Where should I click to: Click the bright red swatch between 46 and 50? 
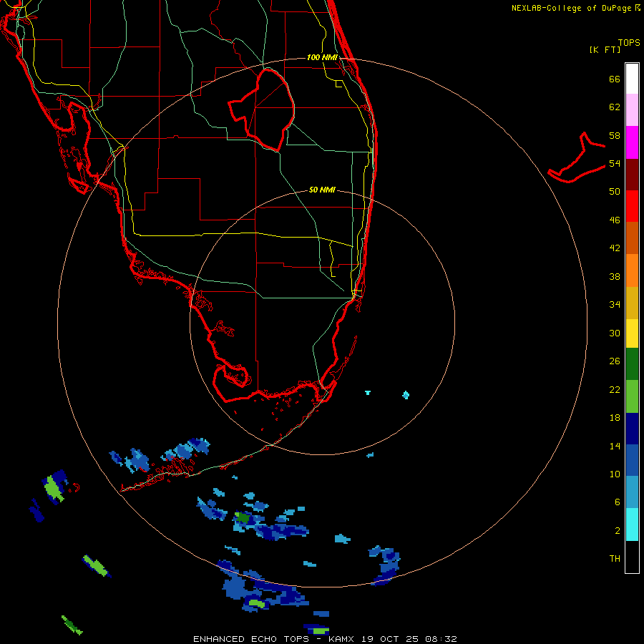(632, 206)
